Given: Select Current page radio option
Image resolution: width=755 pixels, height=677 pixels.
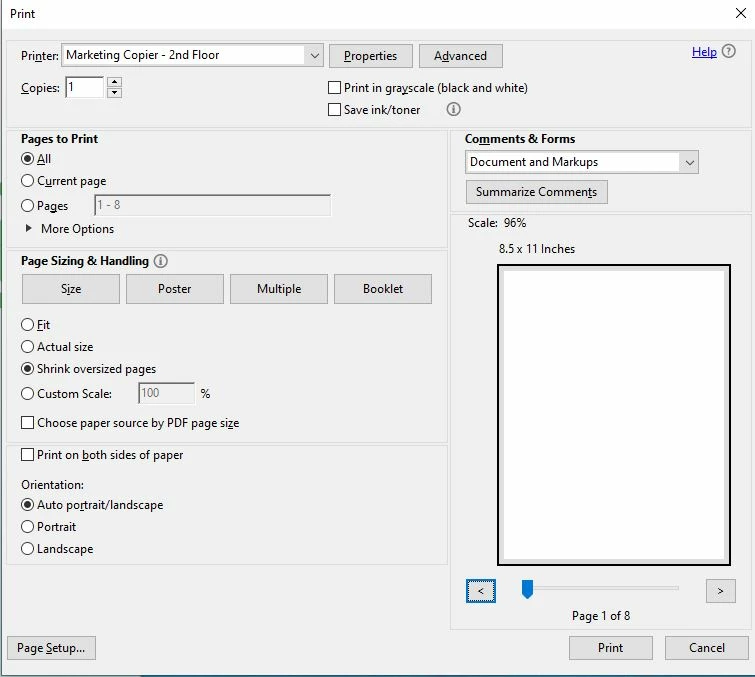Looking at the screenshot, I should pyautogui.click(x=27, y=181).
